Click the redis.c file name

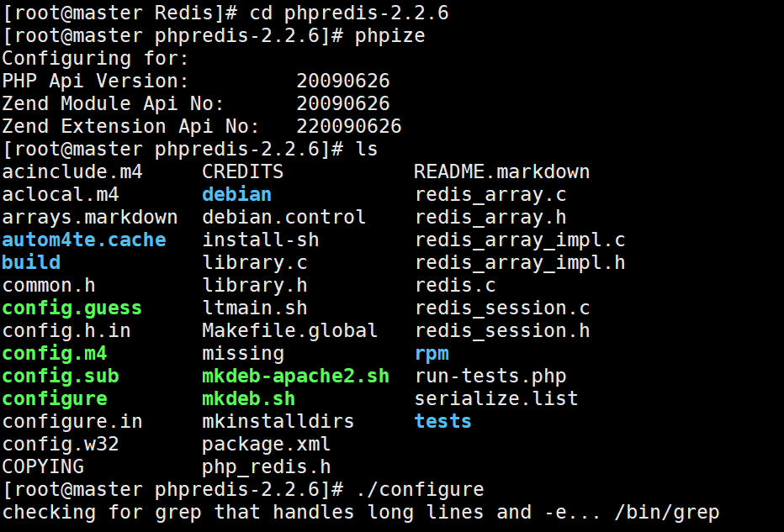(454, 285)
